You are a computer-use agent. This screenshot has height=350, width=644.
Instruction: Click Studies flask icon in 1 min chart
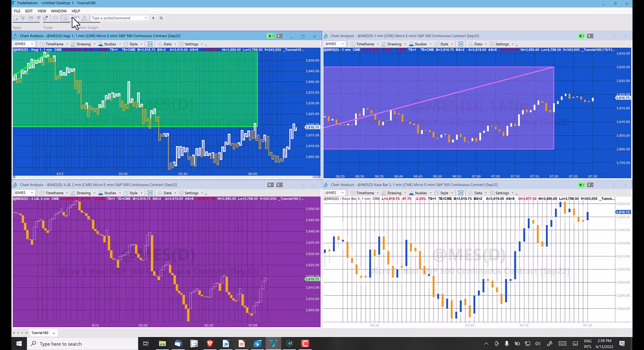411,44
